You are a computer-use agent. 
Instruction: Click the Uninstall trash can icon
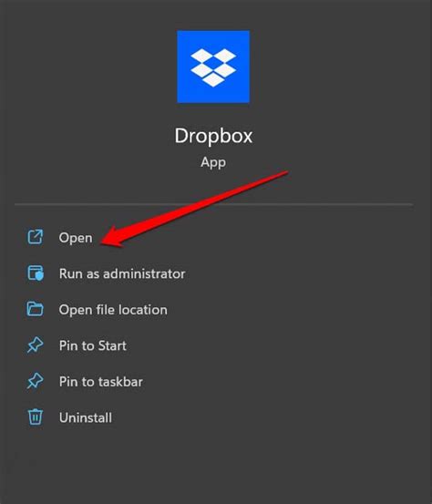pyautogui.click(x=35, y=417)
